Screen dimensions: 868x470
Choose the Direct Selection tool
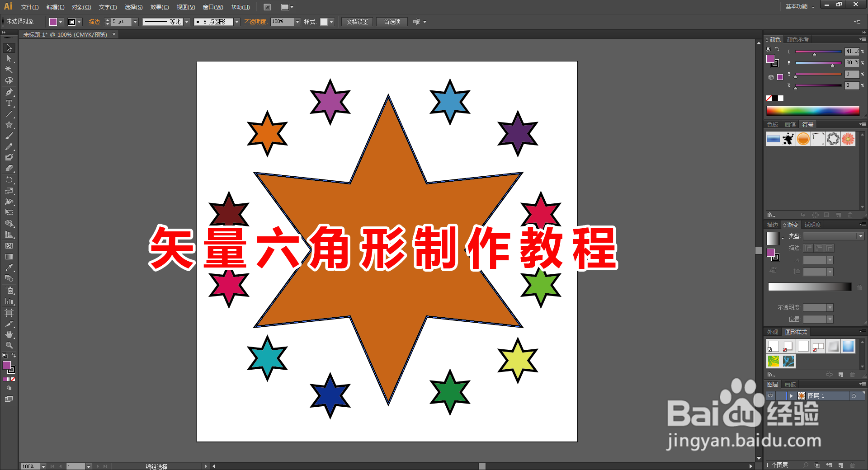point(9,59)
